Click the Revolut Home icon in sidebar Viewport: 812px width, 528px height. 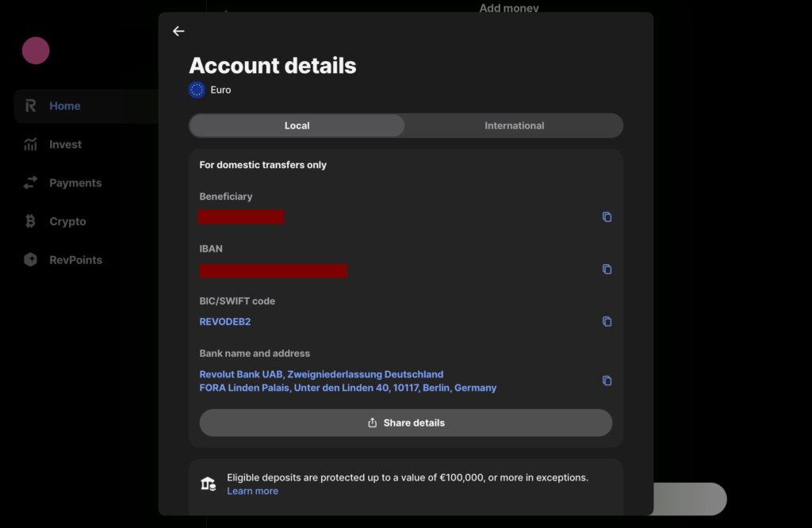click(30, 106)
